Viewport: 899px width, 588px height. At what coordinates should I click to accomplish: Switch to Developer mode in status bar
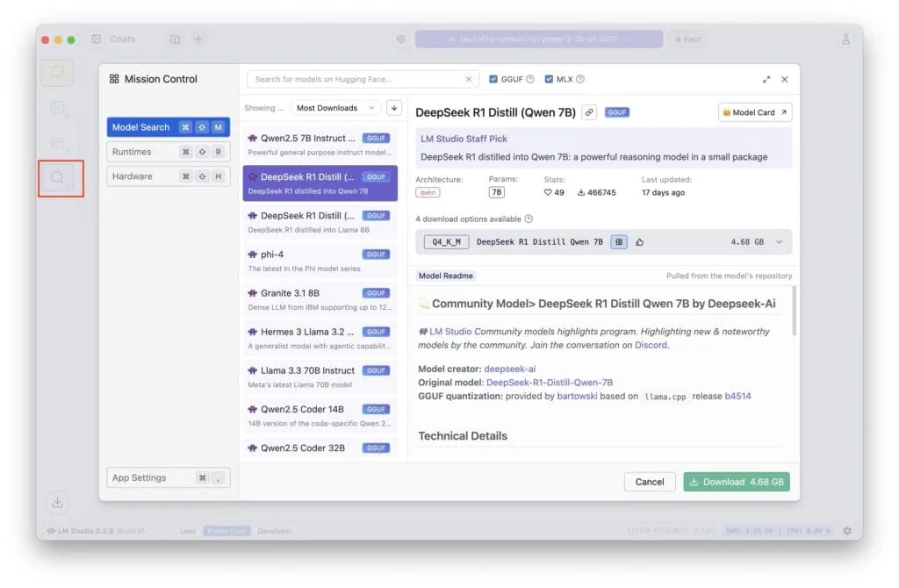coord(275,531)
